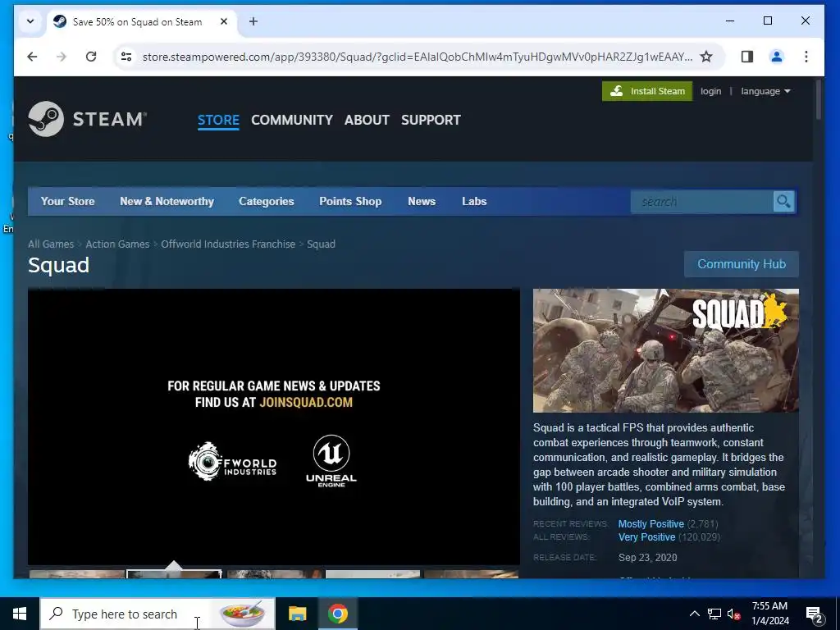Click the Sep 23, 2020 release date text
This screenshot has height=630, width=840.
coord(648,558)
